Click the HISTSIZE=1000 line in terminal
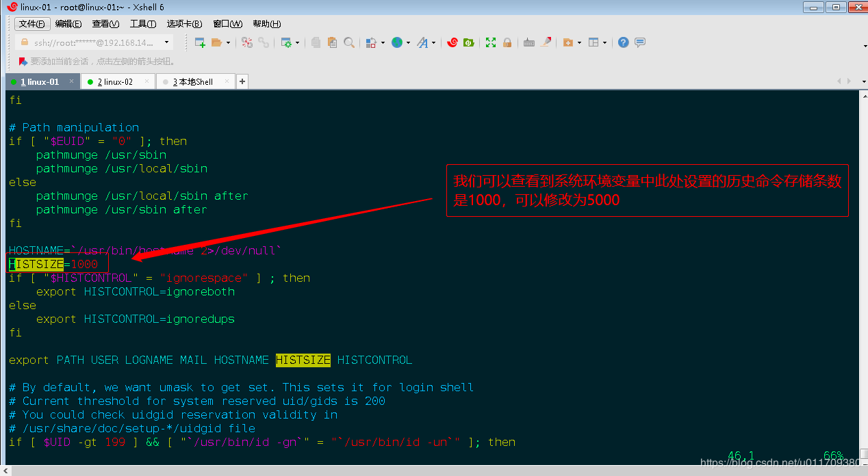 (x=53, y=264)
